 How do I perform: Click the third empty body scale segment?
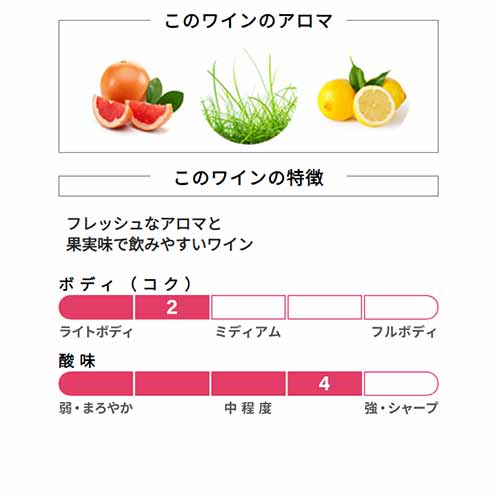point(248,307)
